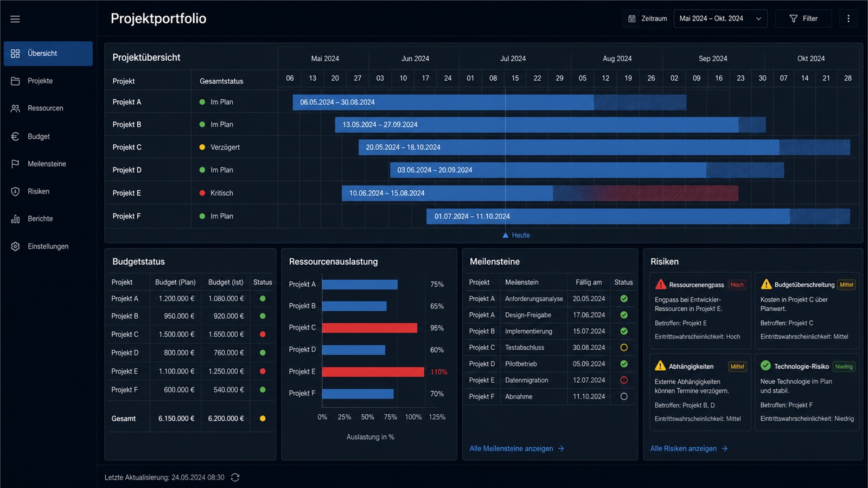Viewport: 868px width, 488px height.
Task: Select the Projekt C Gantt bar
Action: (604, 147)
